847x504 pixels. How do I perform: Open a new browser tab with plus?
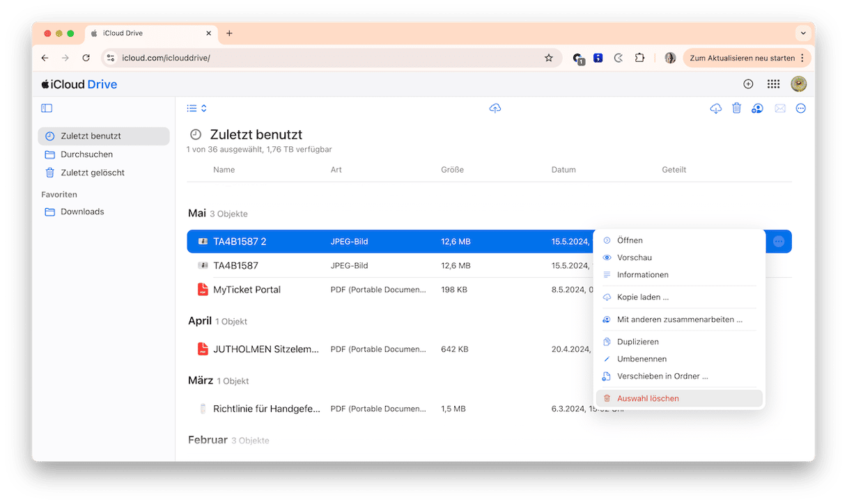click(229, 33)
